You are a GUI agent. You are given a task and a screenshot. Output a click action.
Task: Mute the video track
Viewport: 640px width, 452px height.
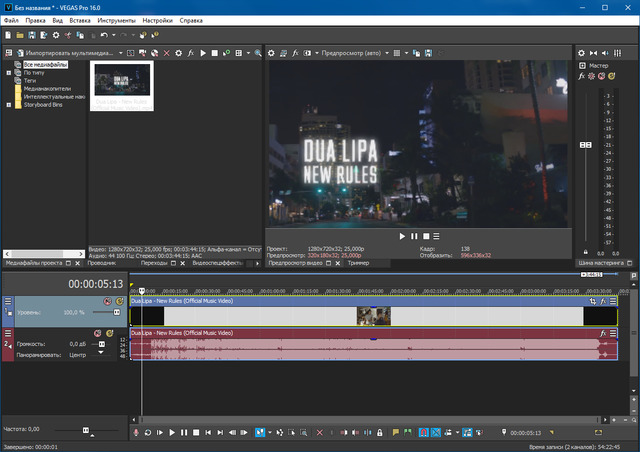(107, 301)
